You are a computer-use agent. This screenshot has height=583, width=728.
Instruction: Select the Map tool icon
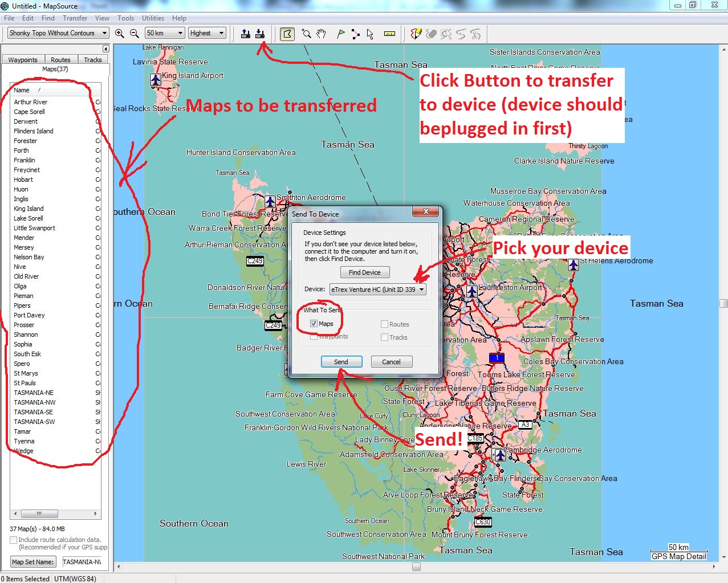pyautogui.click(x=287, y=34)
